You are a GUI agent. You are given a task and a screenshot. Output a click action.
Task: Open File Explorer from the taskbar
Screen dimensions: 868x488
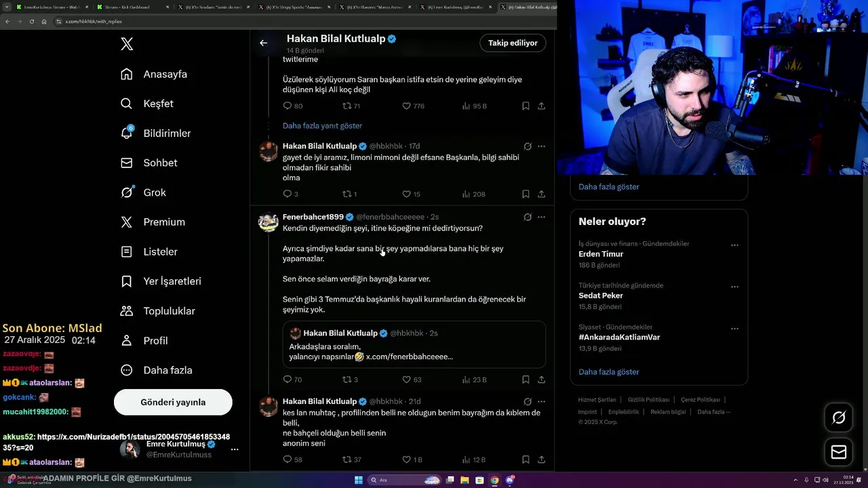[465, 480]
